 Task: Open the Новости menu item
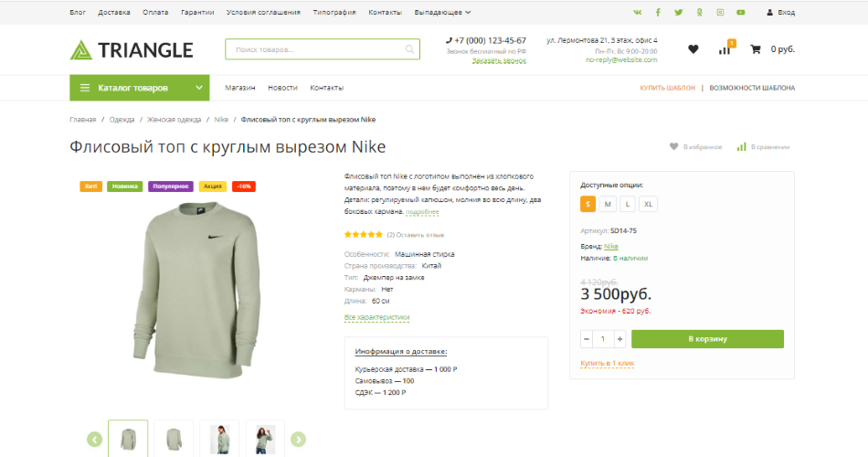[x=282, y=88]
